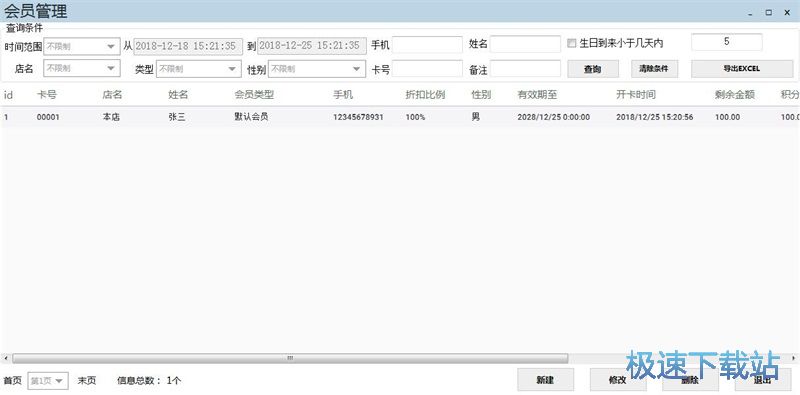Sort by the id column header

click(x=8, y=95)
